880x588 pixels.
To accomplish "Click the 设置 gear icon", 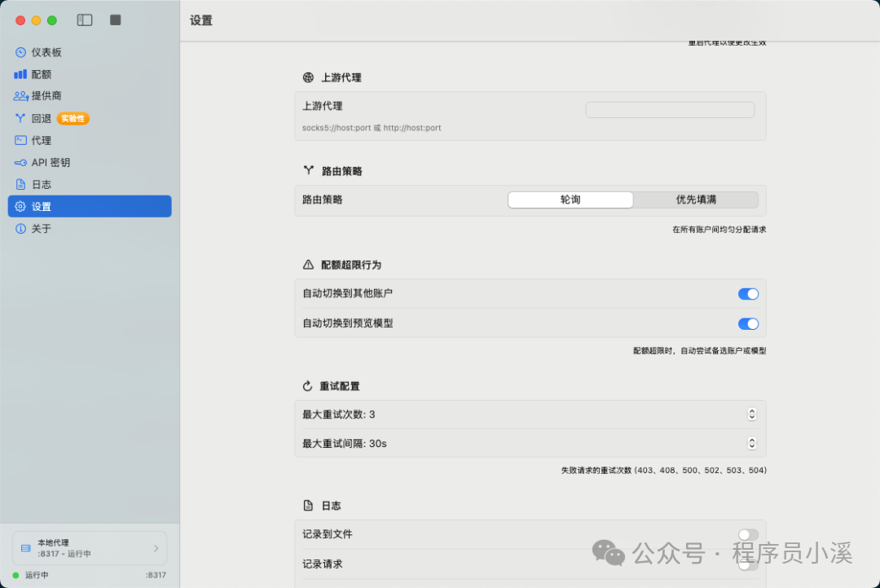I will pyautogui.click(x=20, y=207).
